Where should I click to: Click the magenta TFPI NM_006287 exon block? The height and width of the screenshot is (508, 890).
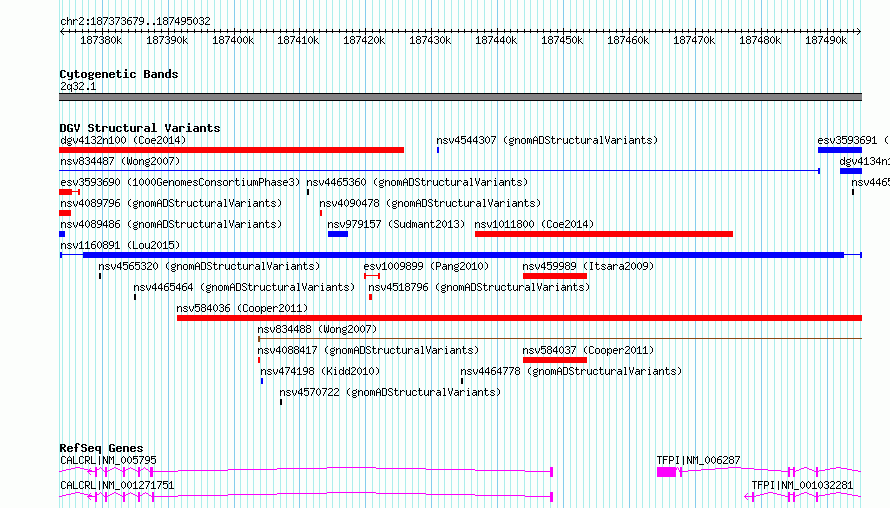tap(666, 472)
